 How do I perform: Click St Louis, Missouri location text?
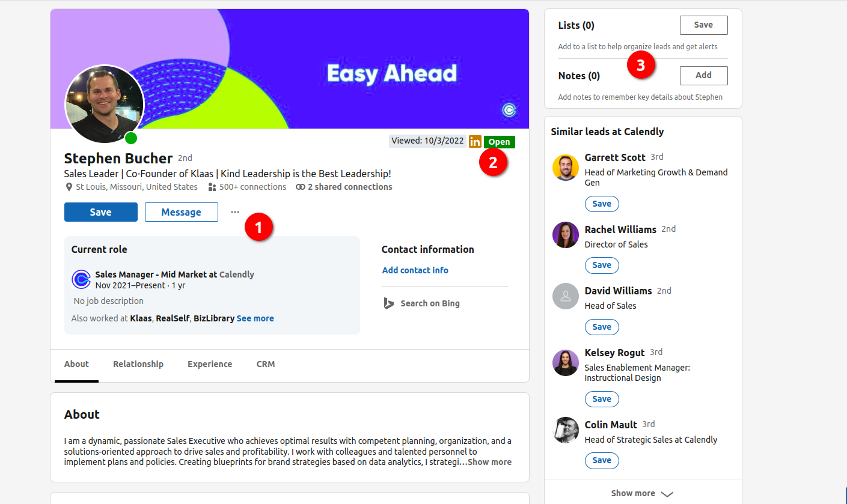pyautogui.click(x=136, y=187)
